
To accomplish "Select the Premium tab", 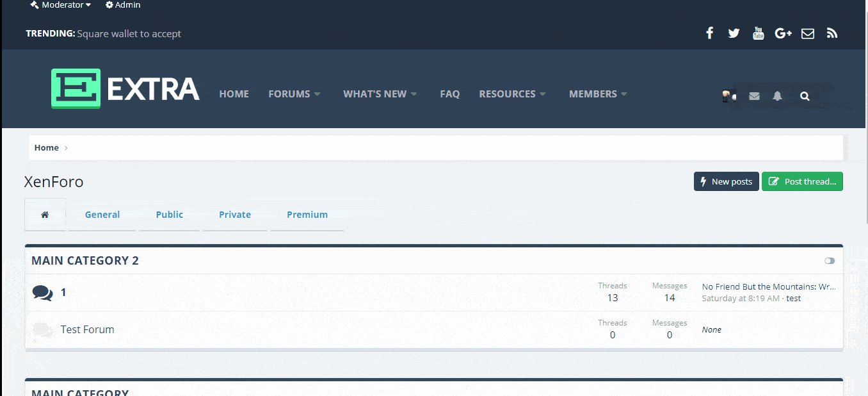I will [x=307, y=215].
